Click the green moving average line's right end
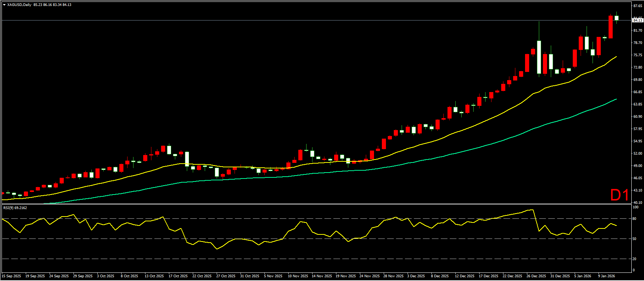This screenshot has height=281, width=644. click(x=616, y=99)
